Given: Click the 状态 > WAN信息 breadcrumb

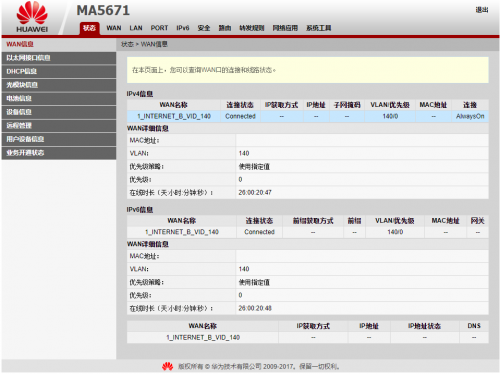Looking at the screenshot, I should (x=144, y=44).
